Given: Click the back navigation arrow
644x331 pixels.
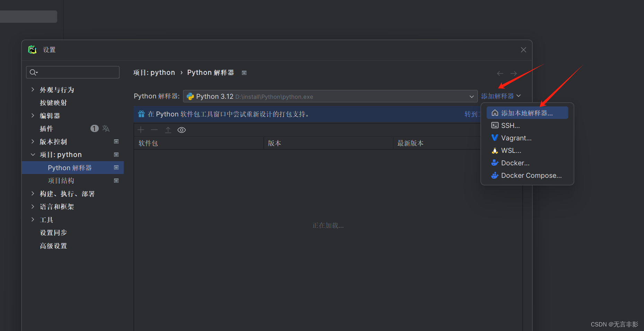Looking at the screenshot, I should [x=500, y=73].
